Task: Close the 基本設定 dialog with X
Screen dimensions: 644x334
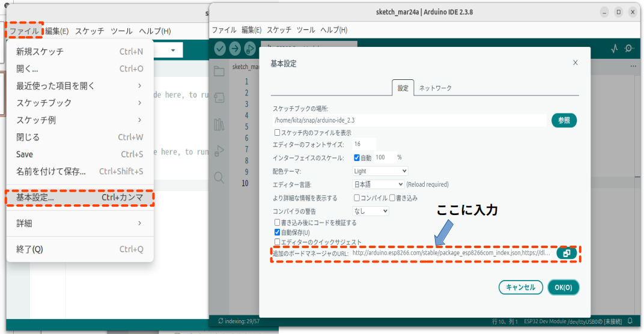Action: coord(576,62)
